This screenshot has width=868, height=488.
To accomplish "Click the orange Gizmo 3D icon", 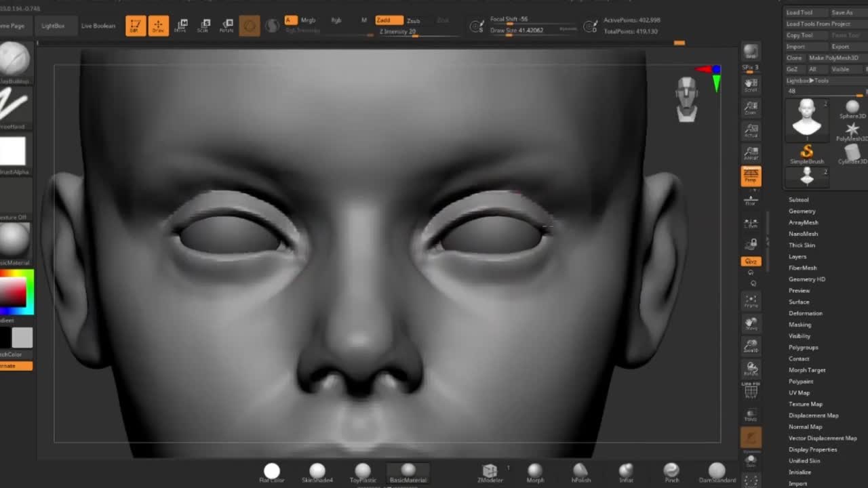I will 250,26.
